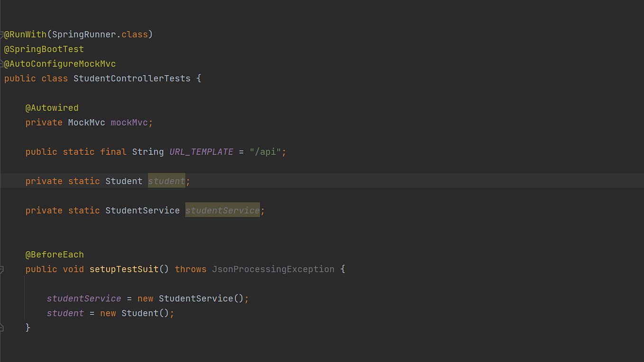Click the @SpringBootTest annotation
Image resolution: width=644 pixels, height=362 pixels.
[x=44, y=49]
